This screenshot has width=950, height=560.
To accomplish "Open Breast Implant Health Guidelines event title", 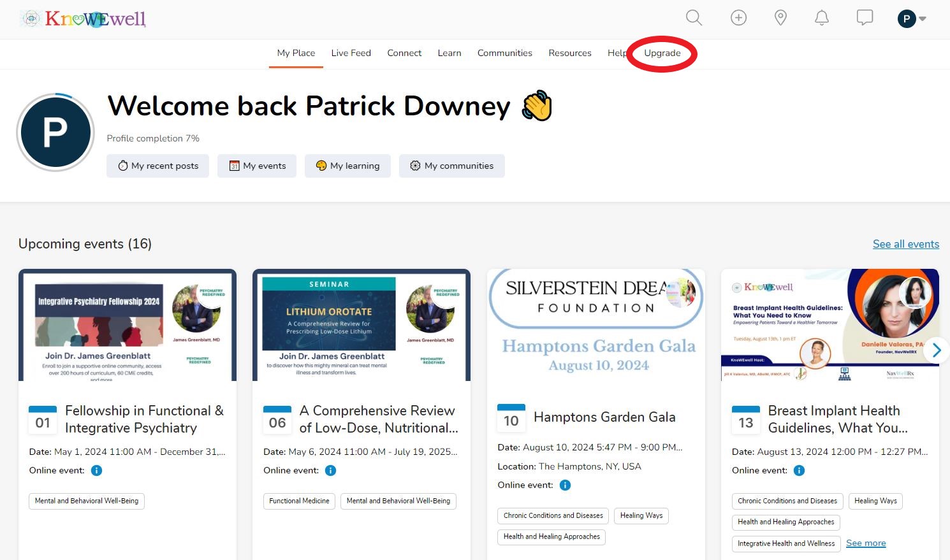I will pyautogui.click(x=838, y=419).
